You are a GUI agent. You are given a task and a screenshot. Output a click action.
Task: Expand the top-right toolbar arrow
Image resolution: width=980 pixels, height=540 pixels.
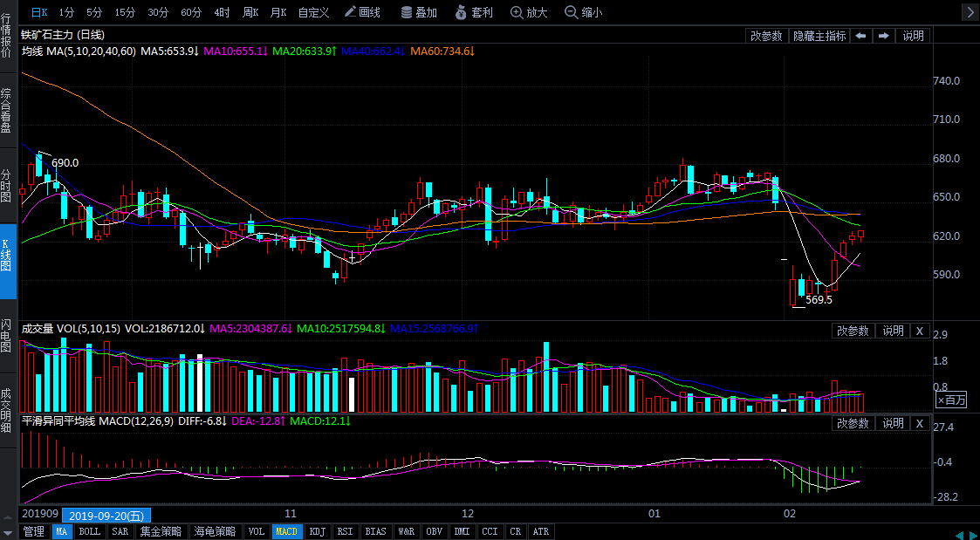pyautogui.click(x=969, y=12)
